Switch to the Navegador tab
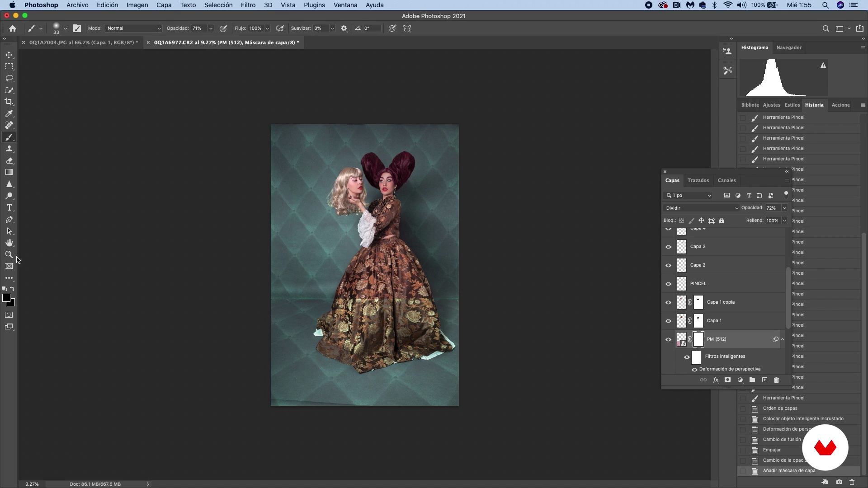 coord(789,47)
